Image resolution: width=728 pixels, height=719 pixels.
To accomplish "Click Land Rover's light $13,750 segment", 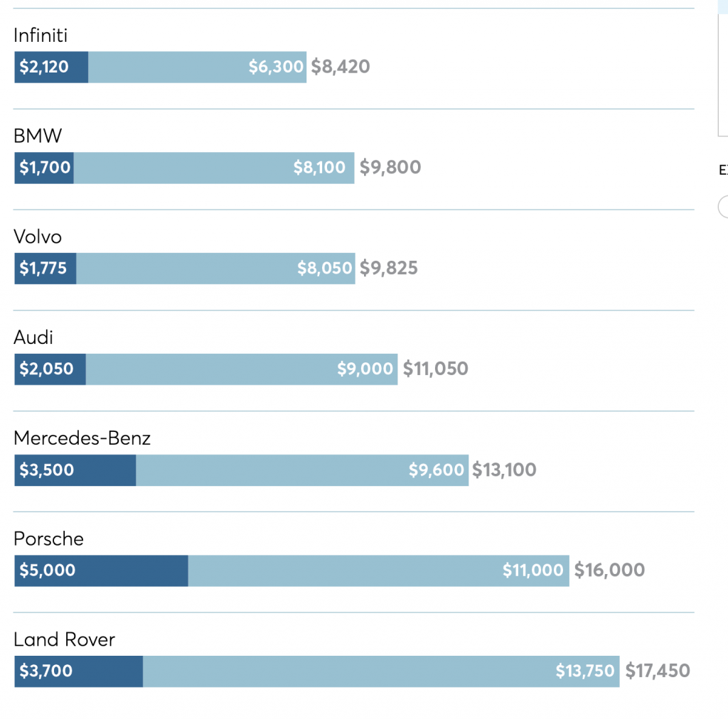I will pyautogui.click(x=381, y=671).
